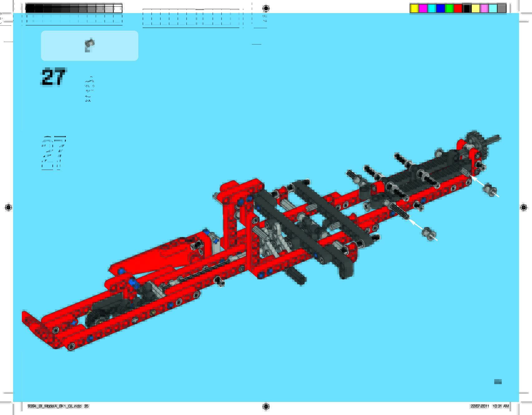Screen dimensions: 532x415
Task: Select the gray swatch ending the color bar
Action: coord(501,8)
